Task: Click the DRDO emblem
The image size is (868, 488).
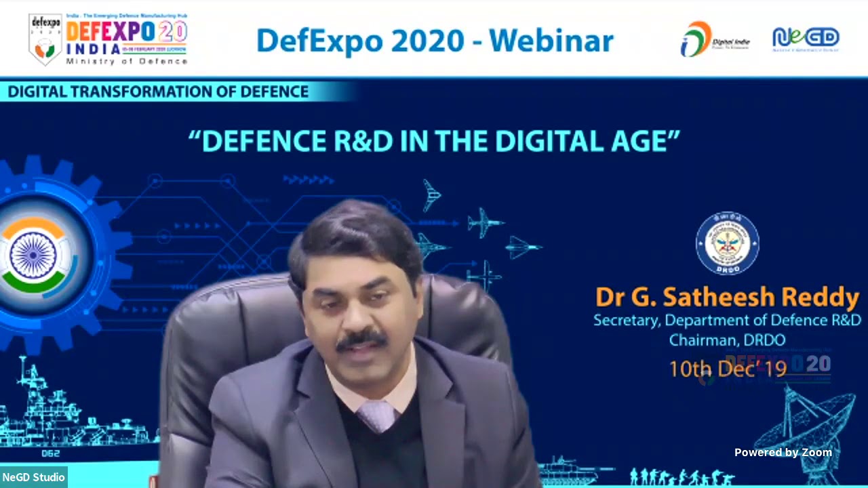Action: tap(727, 244)
